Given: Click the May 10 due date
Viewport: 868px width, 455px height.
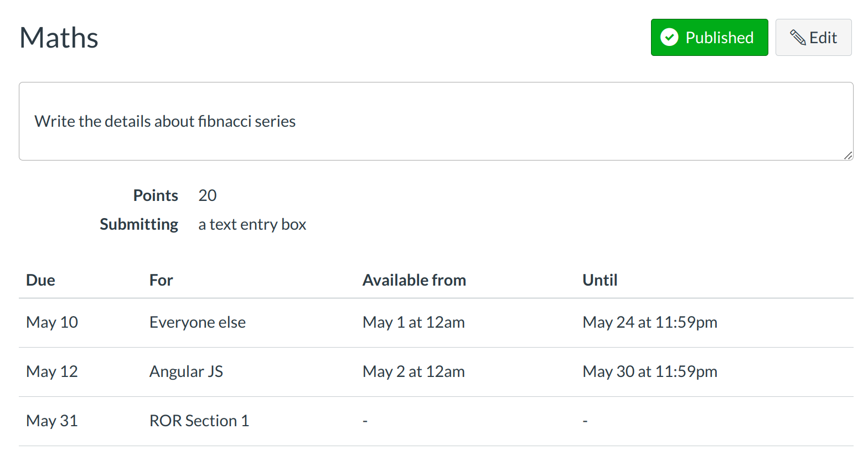Looking at the screenshot, I should tap(52, 322).
